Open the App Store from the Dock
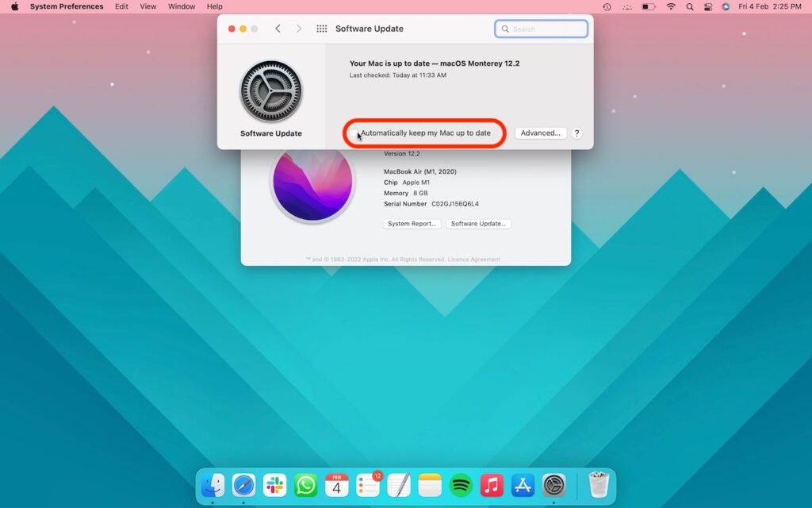 (522, 485)
